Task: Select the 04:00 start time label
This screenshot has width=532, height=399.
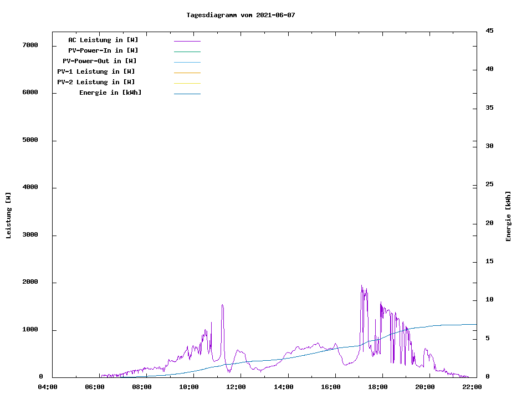Action: (48, 387)
